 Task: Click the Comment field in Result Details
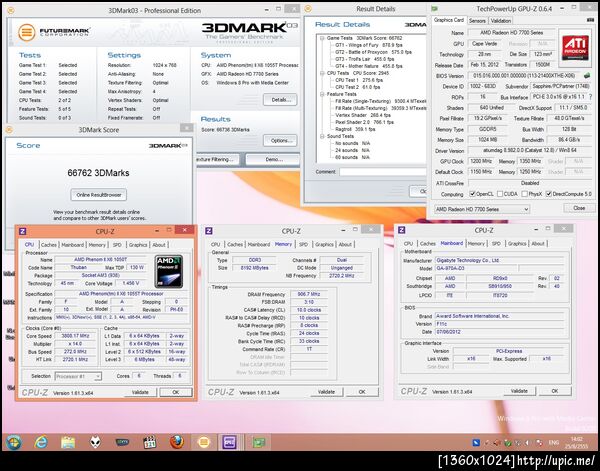[383, 172]
